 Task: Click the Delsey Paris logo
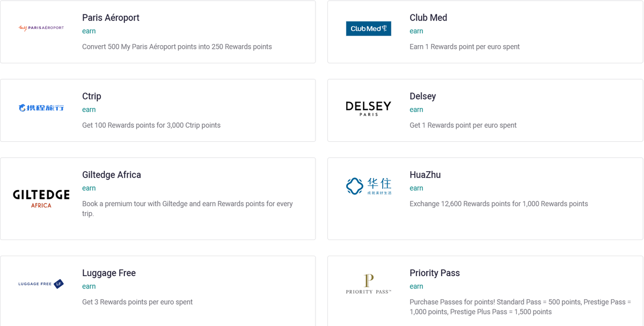[368, 108]
